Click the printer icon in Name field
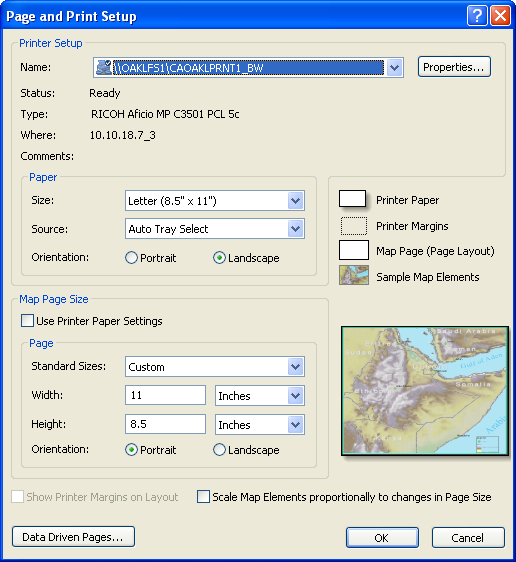The height and width of the screenshot is (562, 516). (x=104, y=67)
